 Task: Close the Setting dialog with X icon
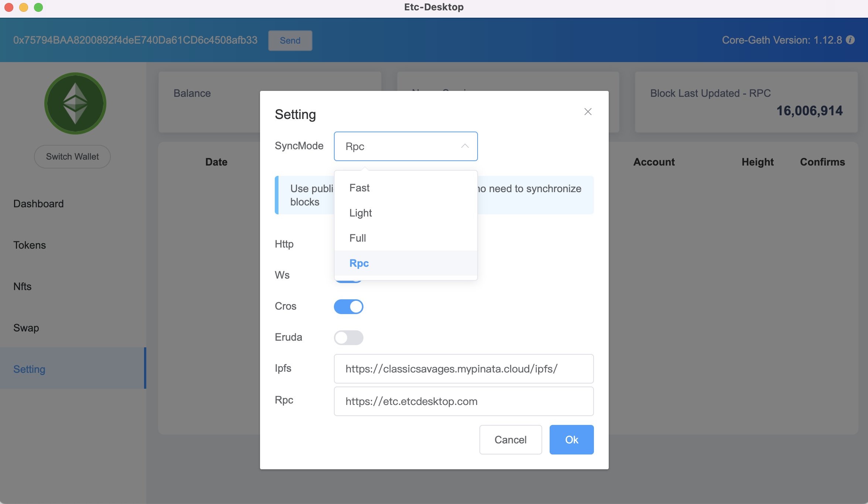pyautogui.click(x=588, y=112)
